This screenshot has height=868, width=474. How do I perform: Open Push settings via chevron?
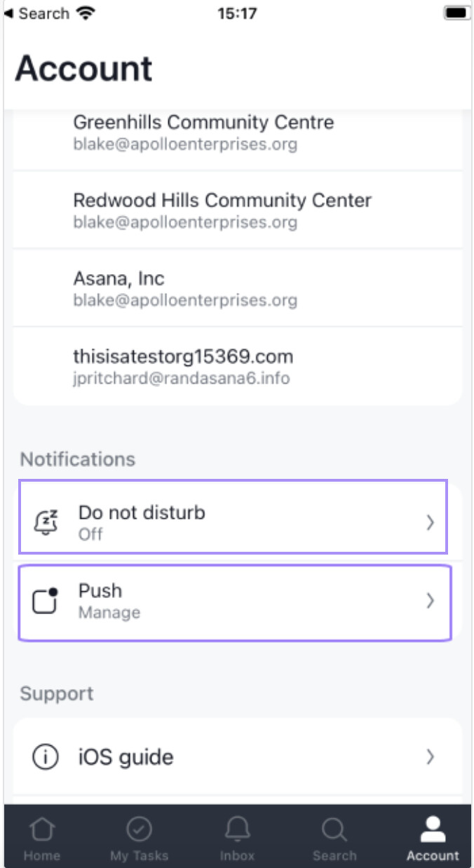click(431, 601)
